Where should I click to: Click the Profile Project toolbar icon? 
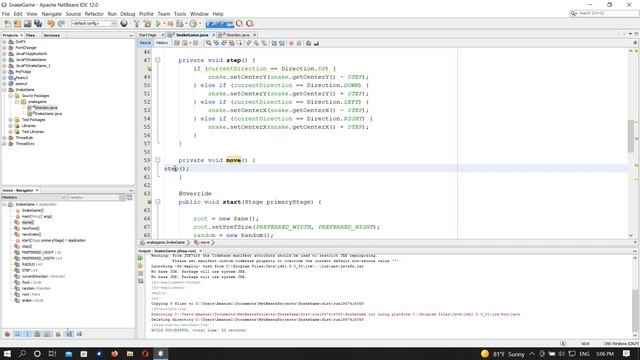pyautogui.click(x=194, y=24)
